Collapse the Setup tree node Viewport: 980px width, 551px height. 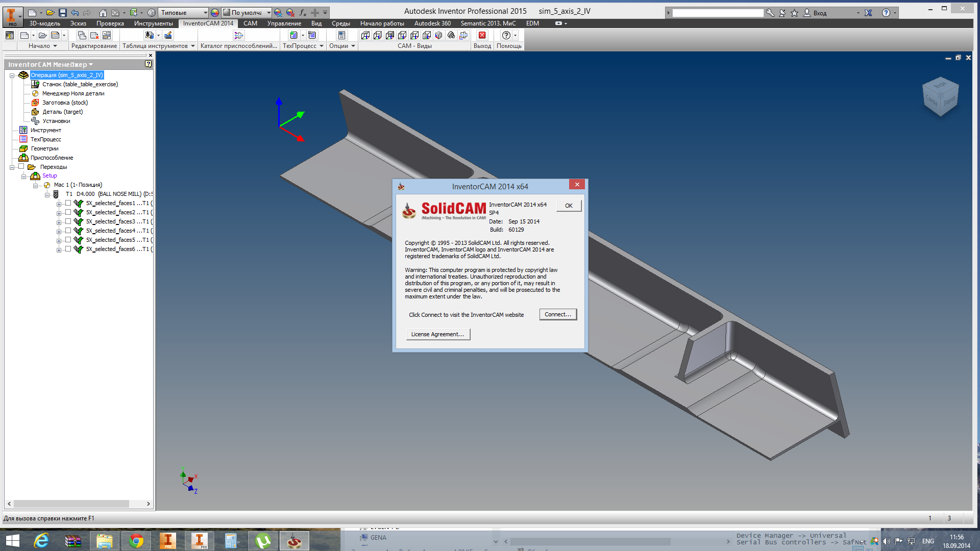pyautogui.click(x=23, y=177)
